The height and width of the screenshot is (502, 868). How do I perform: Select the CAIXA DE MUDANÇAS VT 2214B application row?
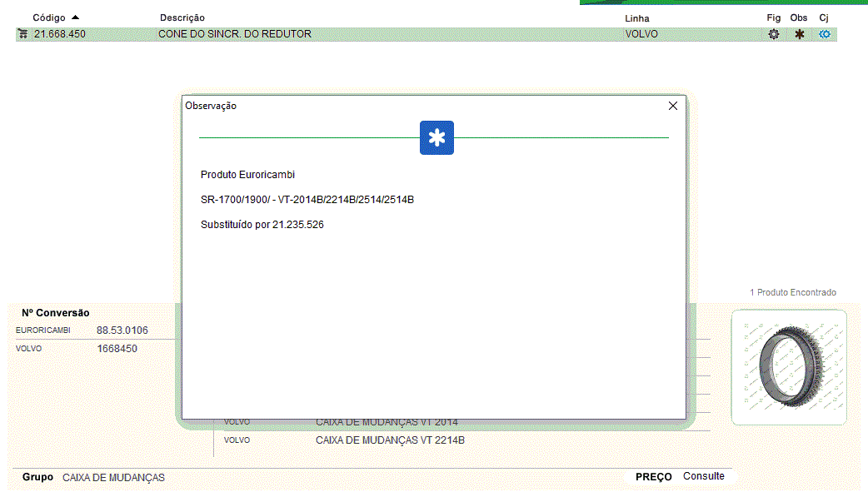[390, 440]
